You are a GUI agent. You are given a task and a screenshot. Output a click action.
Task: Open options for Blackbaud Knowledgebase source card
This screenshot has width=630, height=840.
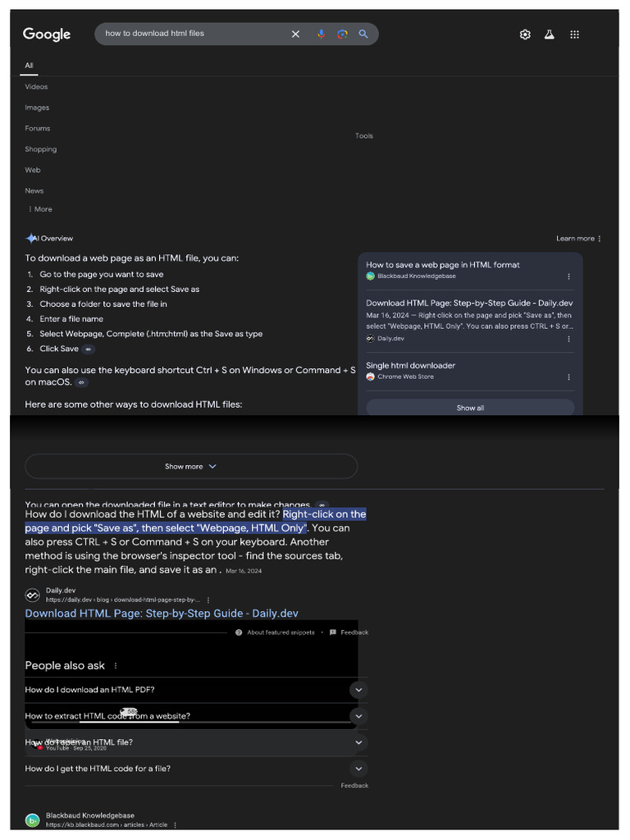pos(568,276)
